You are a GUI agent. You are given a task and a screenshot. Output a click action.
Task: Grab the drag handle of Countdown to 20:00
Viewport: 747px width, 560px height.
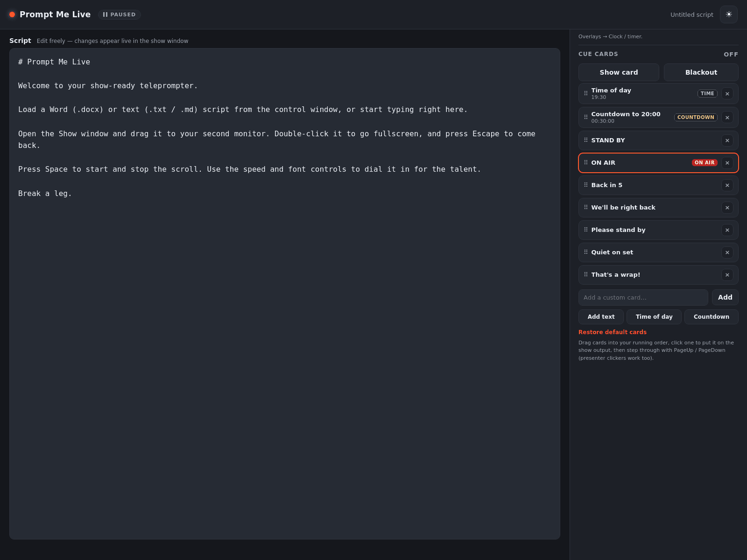(586, 117)
